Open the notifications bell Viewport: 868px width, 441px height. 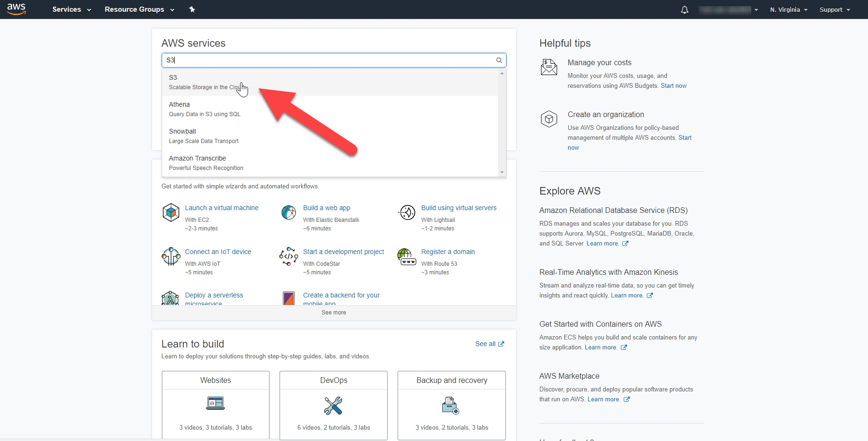(685, 9)
